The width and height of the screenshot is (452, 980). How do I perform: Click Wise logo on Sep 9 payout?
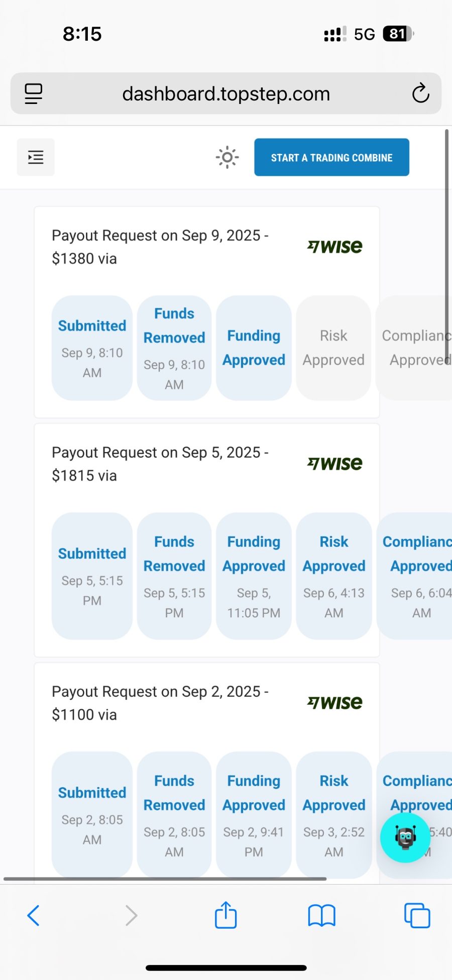(334, 246)
